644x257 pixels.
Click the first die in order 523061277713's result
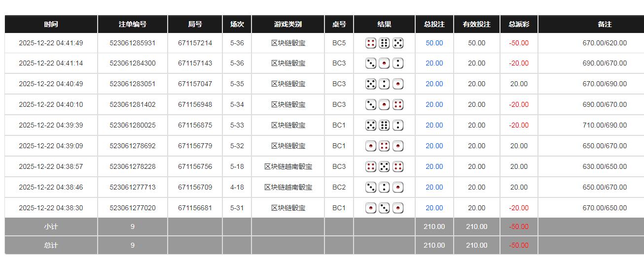pyautogui.click(x=371, y=188)
